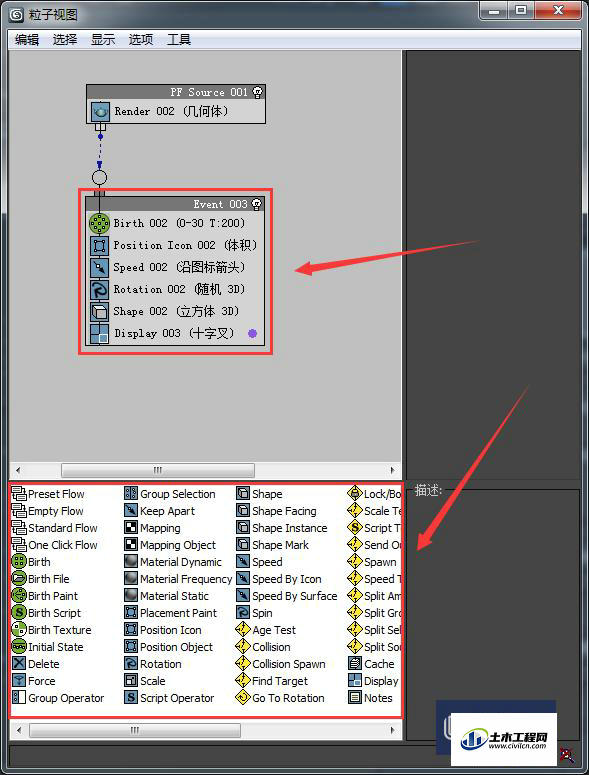This screenshot has height=775, width=589.
Task: Select the Go To Rotation icon
Action: click(243, 698)
